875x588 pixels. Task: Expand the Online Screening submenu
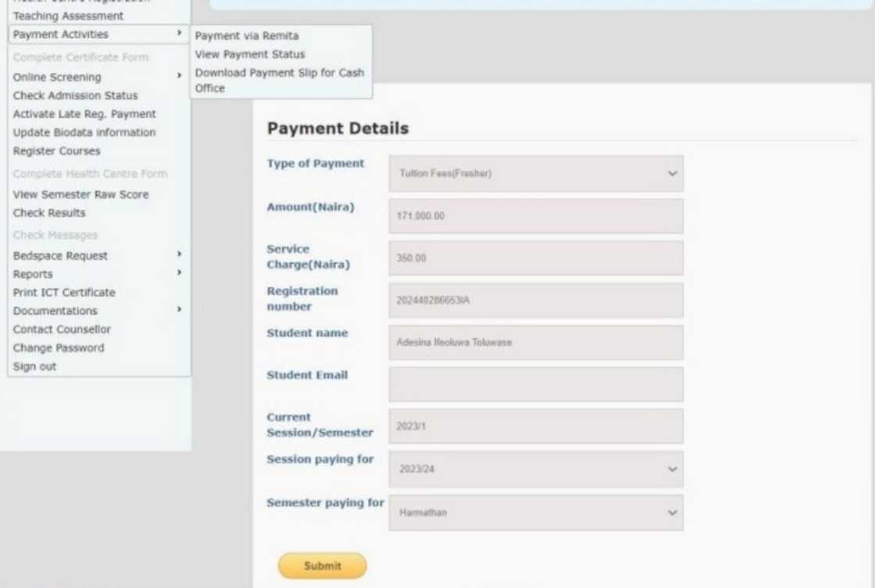coord(57,77)
